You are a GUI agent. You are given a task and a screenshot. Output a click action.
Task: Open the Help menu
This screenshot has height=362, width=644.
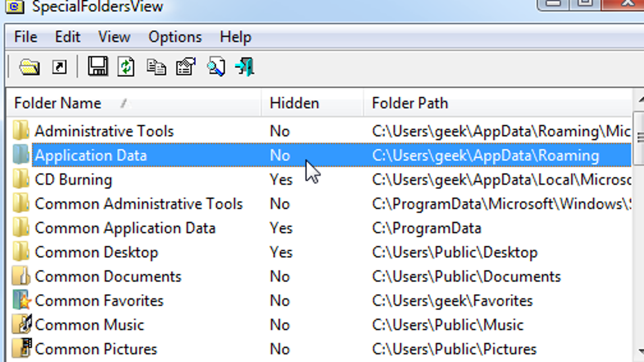[235, 37]
